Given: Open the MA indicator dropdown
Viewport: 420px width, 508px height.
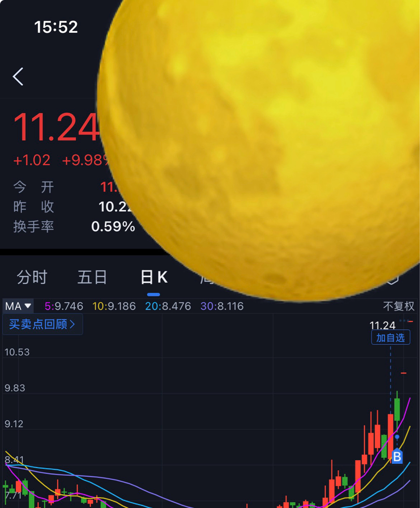Looking at the screenshot, I should click(18, 306).
